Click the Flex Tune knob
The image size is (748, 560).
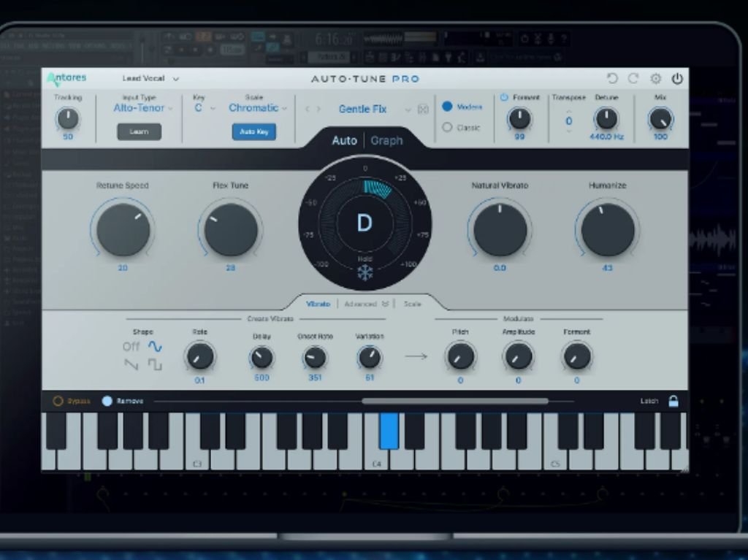coord(230,229)
